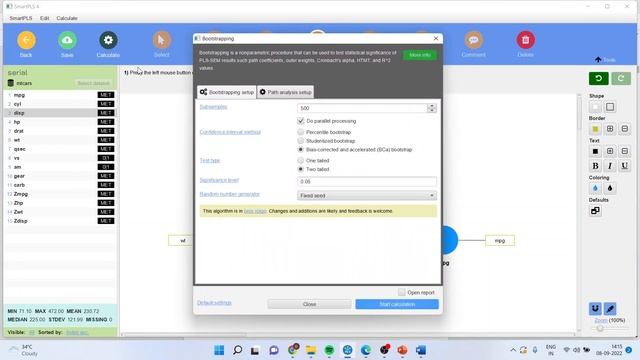Open Microsoft Edge from taskbar
Image resolution: width=640 pixels, height=360 pixels.
click(x=366, y=350)
